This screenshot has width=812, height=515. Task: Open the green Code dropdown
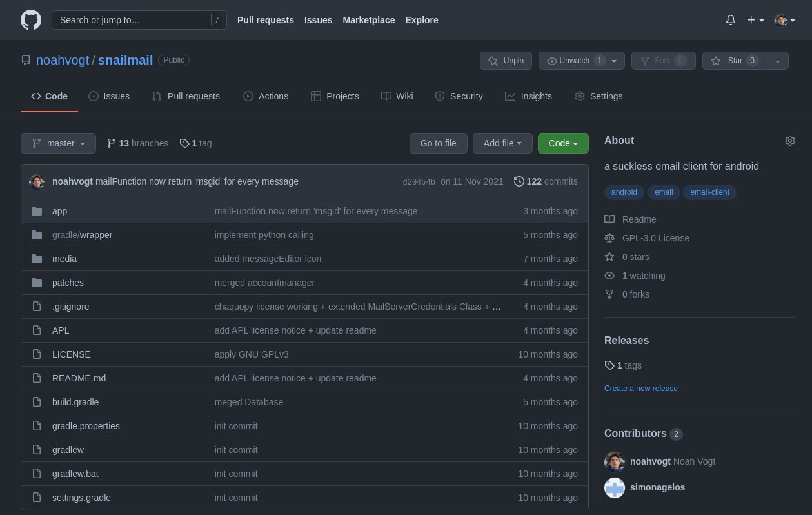[x=562, y=143]
